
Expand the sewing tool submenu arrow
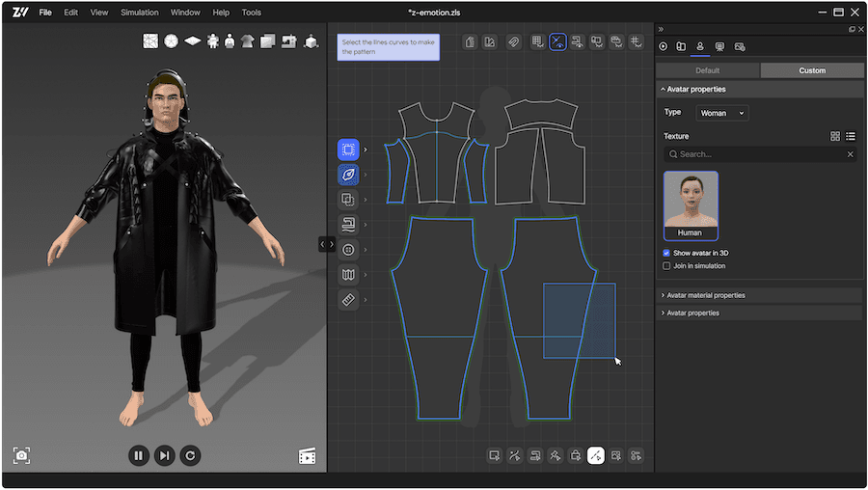pos(366,224)
